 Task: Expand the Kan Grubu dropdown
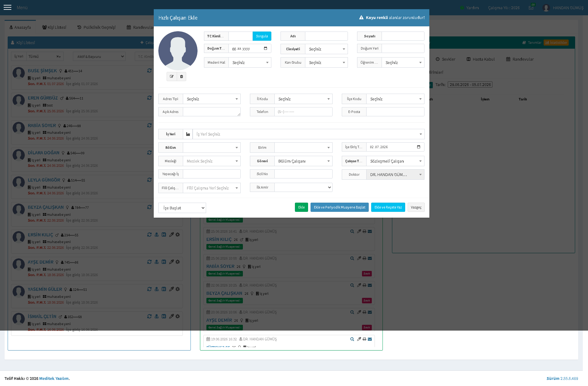point(326,62)
